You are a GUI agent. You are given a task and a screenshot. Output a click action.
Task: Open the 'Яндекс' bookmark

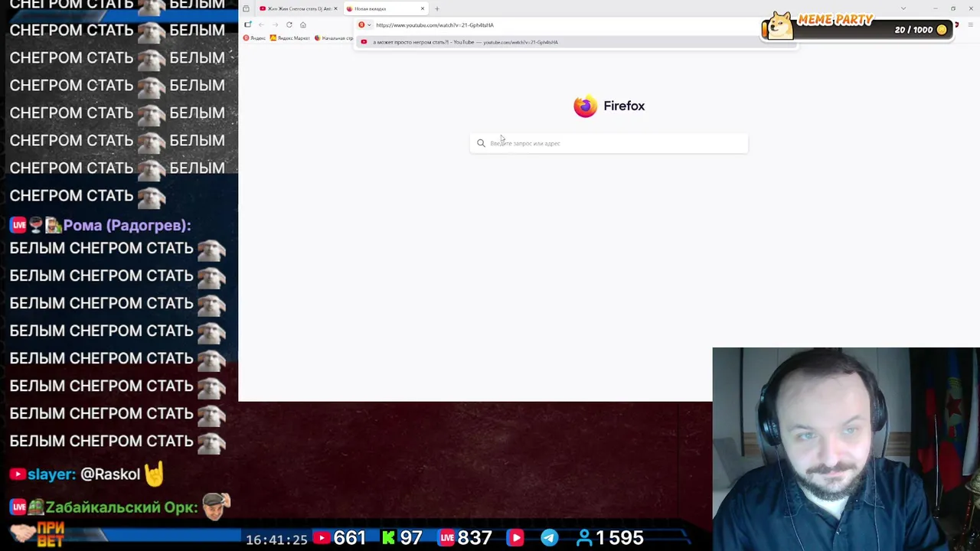(254, 37)
